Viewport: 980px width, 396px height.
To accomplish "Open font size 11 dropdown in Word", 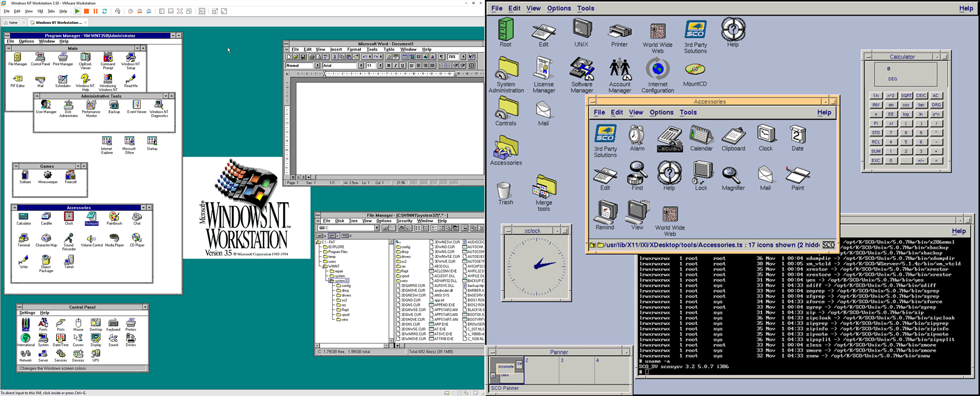I will 381,65.
